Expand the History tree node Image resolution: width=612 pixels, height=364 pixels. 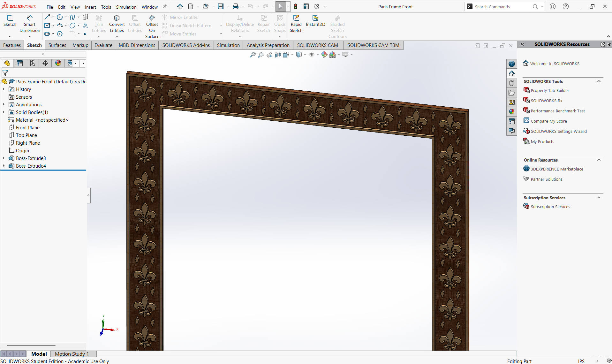click(x=4, y=89)
